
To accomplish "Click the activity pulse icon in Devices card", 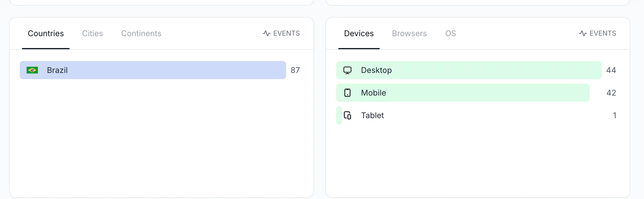I will pos(583,33).
